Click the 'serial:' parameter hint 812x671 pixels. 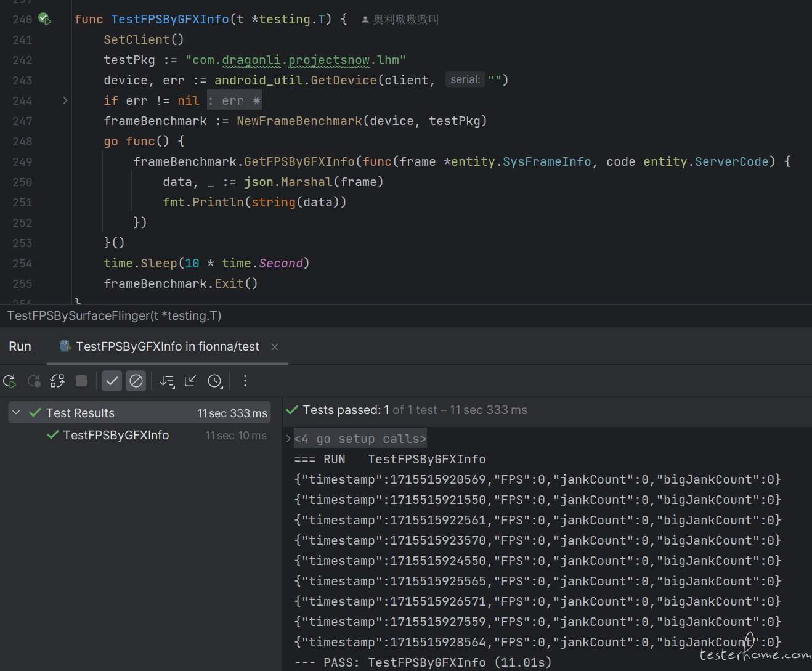coord(465,79)
